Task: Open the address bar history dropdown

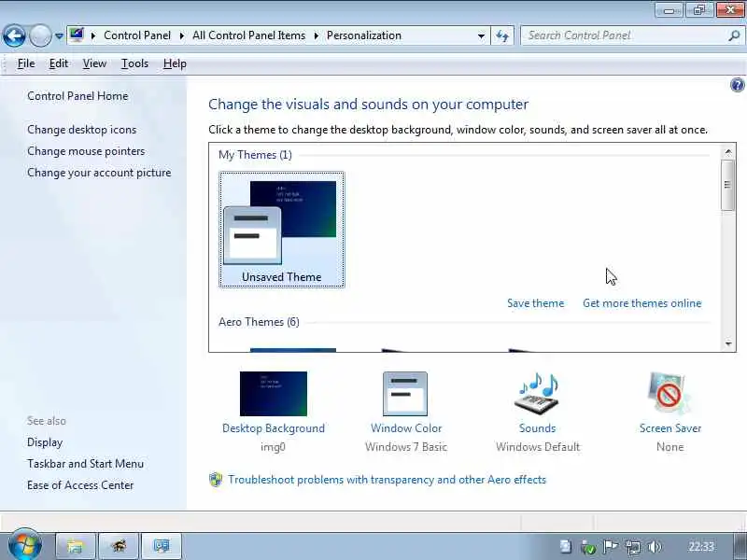Action: pyautogui.click(x=481, y=35)
